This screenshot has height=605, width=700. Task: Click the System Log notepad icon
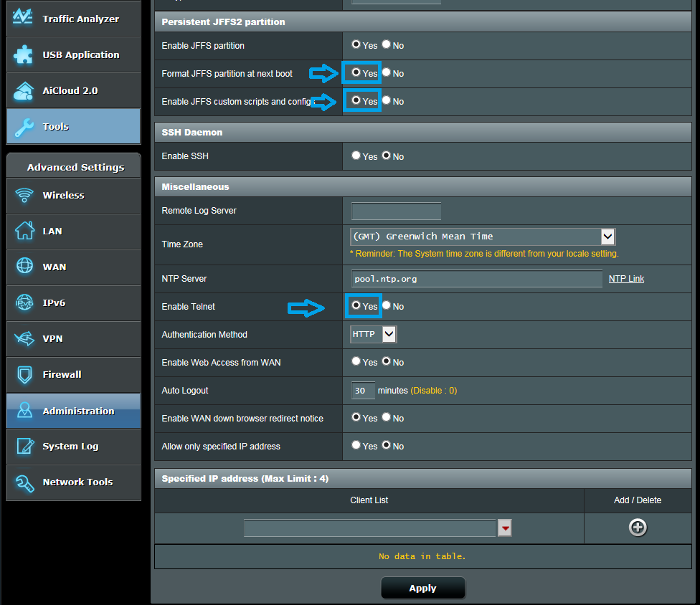[25, 446]
